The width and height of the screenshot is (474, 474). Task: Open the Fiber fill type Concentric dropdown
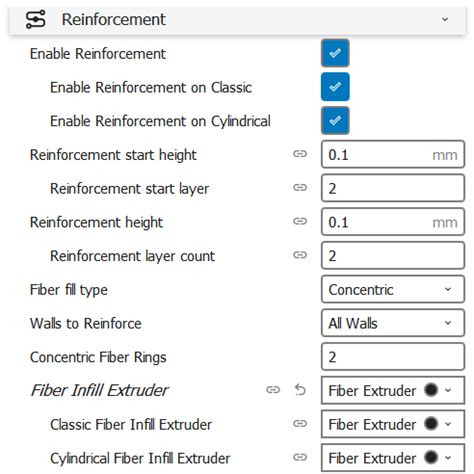[x=393, y=289]
